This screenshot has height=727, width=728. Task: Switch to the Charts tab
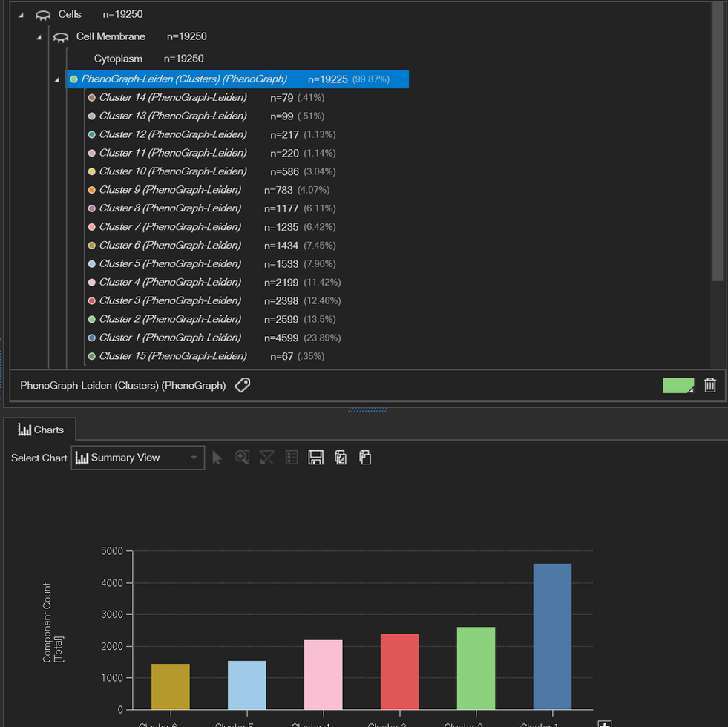(40, 430)
